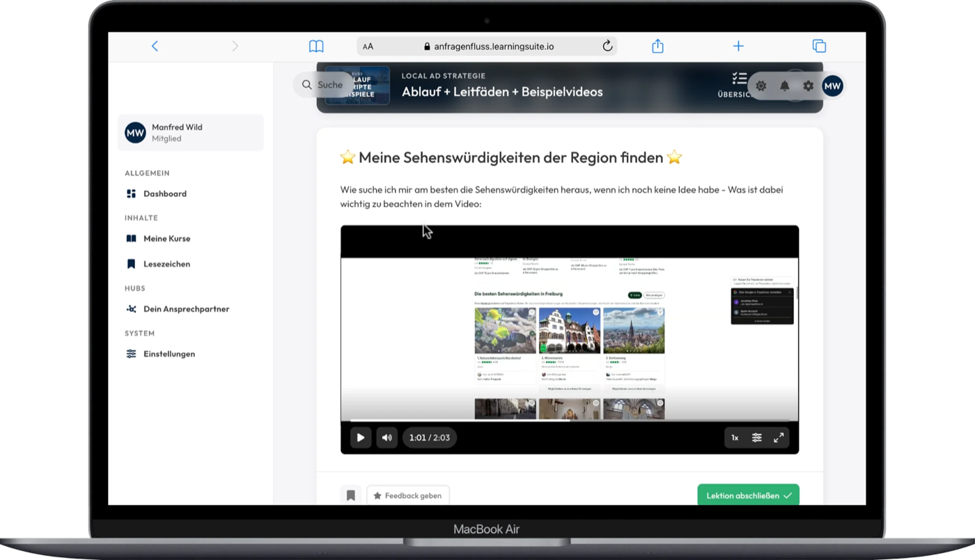Viewport: 975px width, 560px height.
Task: Open the AA reader text menu
Action: coord(368,47)
